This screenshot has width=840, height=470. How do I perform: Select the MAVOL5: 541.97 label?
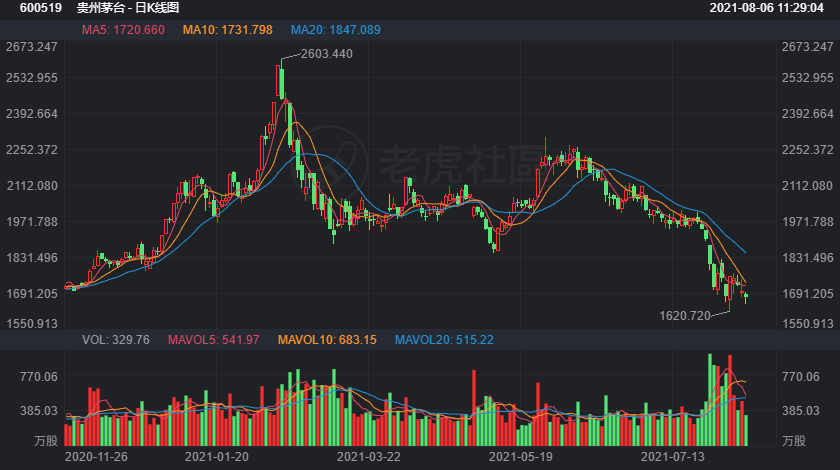[214, 340]
